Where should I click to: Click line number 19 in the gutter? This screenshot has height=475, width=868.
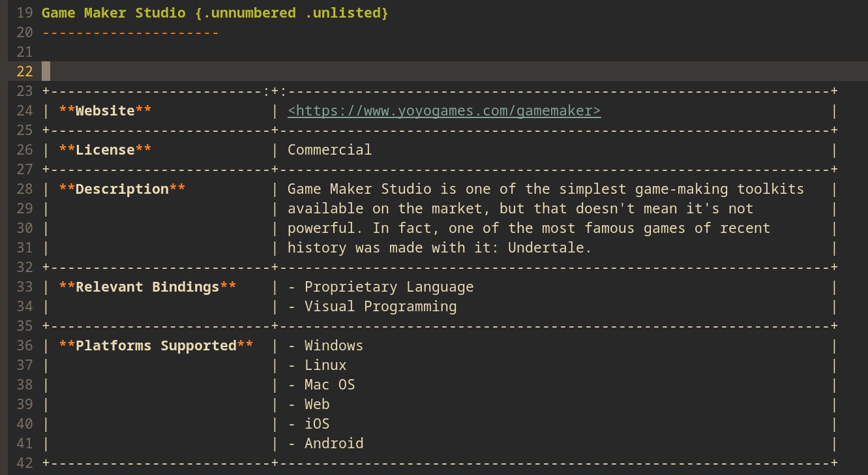point(25,13)
